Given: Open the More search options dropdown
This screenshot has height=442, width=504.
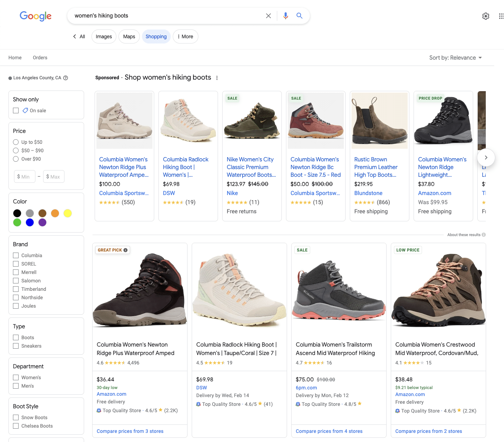Looking at the screenshot, I should click(185, 36).
